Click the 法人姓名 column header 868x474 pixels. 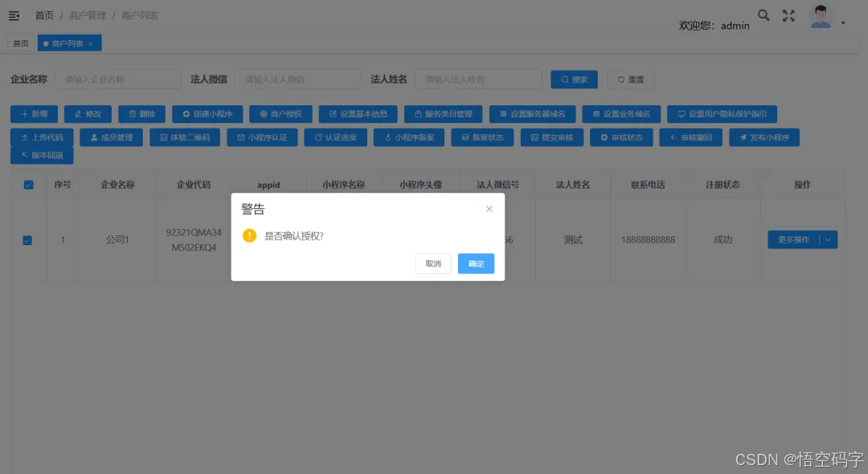(573, 185)
